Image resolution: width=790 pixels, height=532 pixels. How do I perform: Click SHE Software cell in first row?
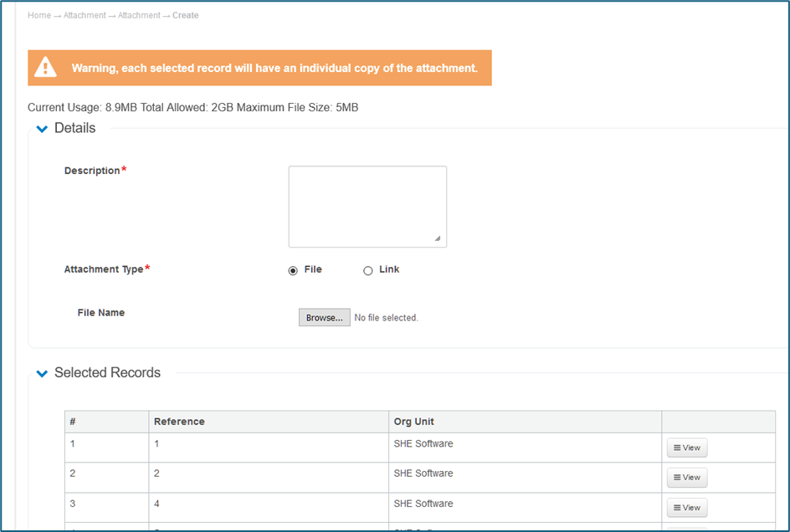pyautogui.click(x=423, y=443)
